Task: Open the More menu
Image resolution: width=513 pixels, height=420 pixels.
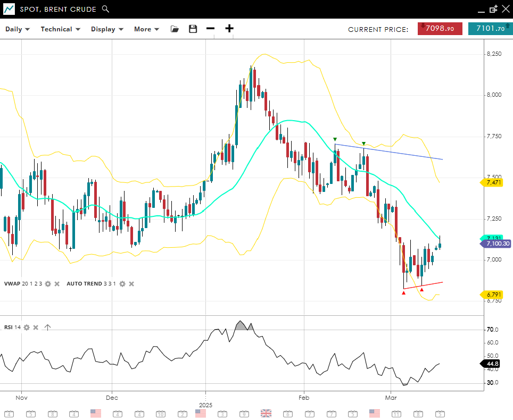Action: point(146,29)
